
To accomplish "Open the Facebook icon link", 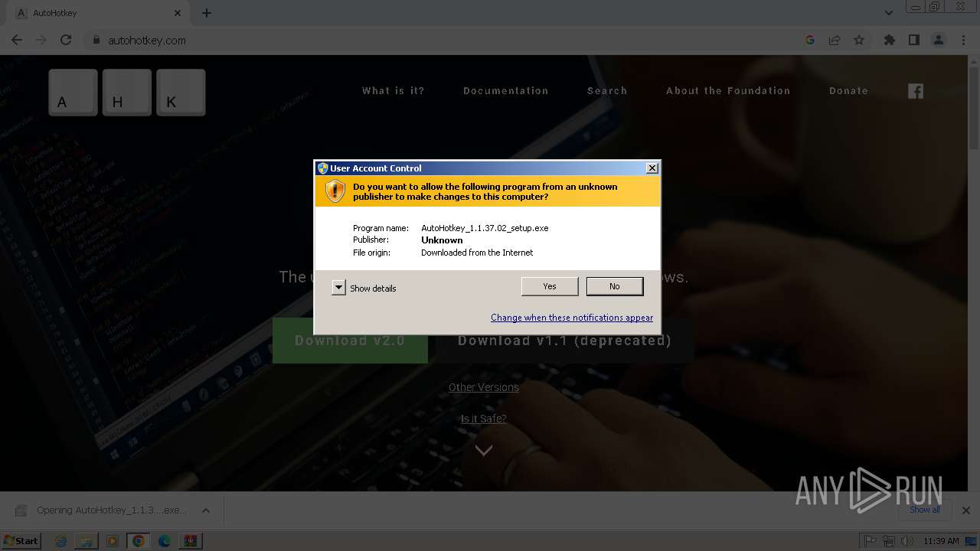I will (916, 91).
